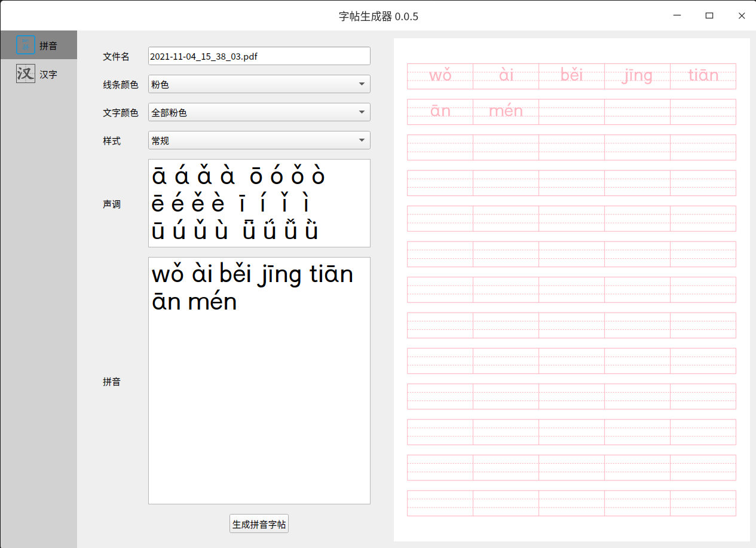Switch to the 汉字 tab

38,74
